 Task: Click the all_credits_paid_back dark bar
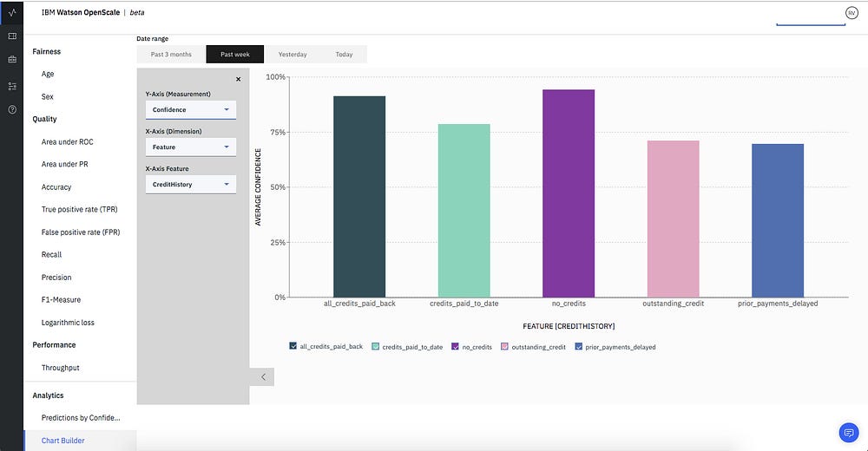pyautogui.click(x=359, y=197)
